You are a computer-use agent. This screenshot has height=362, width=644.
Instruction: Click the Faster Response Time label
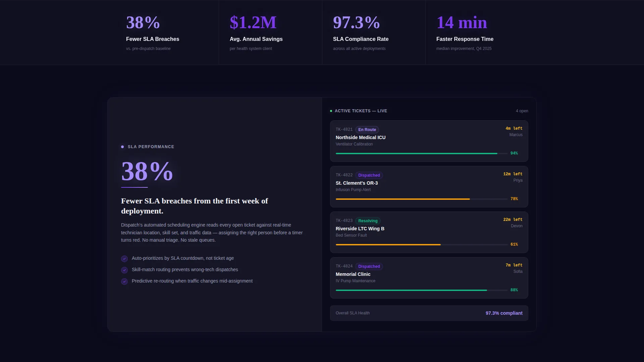(x=465, y=39)
